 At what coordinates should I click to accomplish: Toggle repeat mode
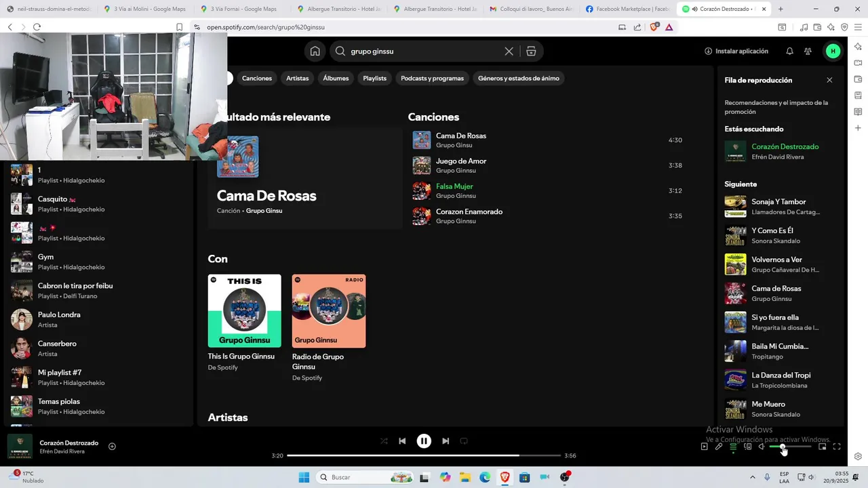(464, 441)
